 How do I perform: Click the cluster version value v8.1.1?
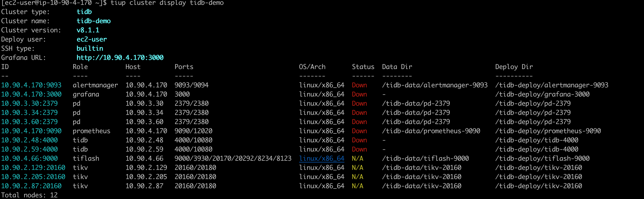click(x=88, y=30)
